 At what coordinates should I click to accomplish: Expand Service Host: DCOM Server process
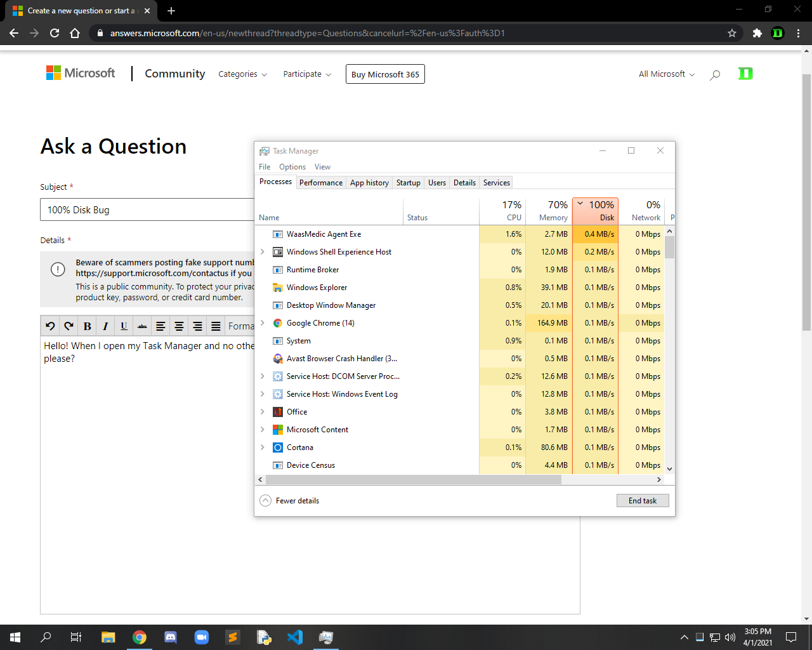coord(263,376)
